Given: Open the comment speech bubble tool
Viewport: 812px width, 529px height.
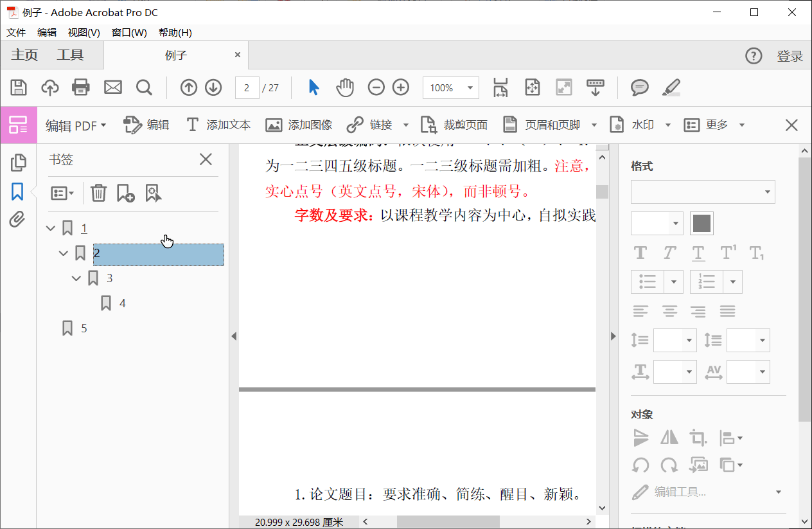Looking at the screenshot, I should pos(639,87).
